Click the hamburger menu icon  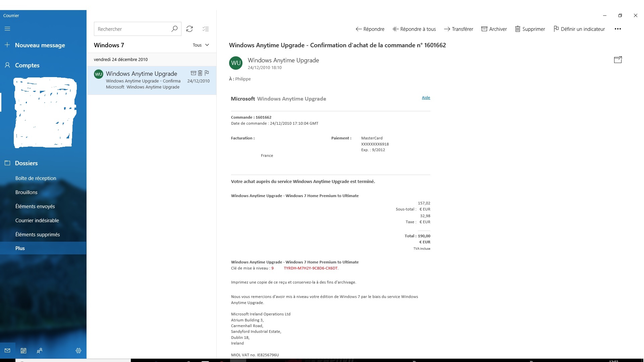click(7, 29)
